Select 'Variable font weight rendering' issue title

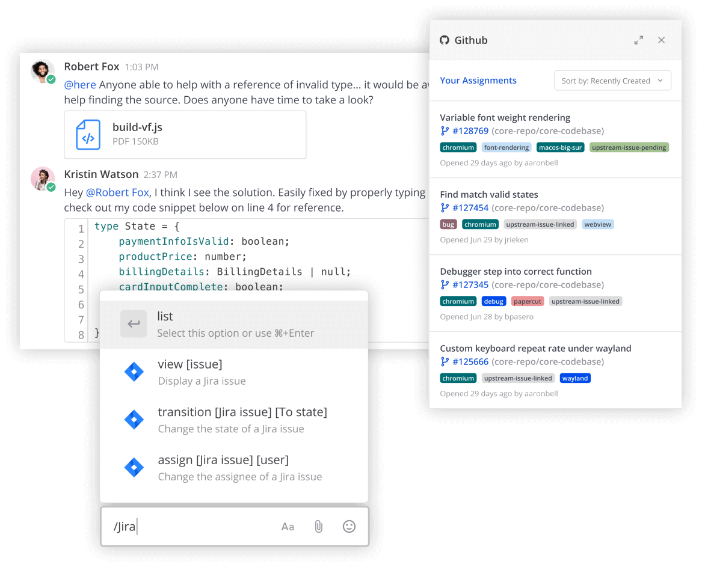pos(505,118)
